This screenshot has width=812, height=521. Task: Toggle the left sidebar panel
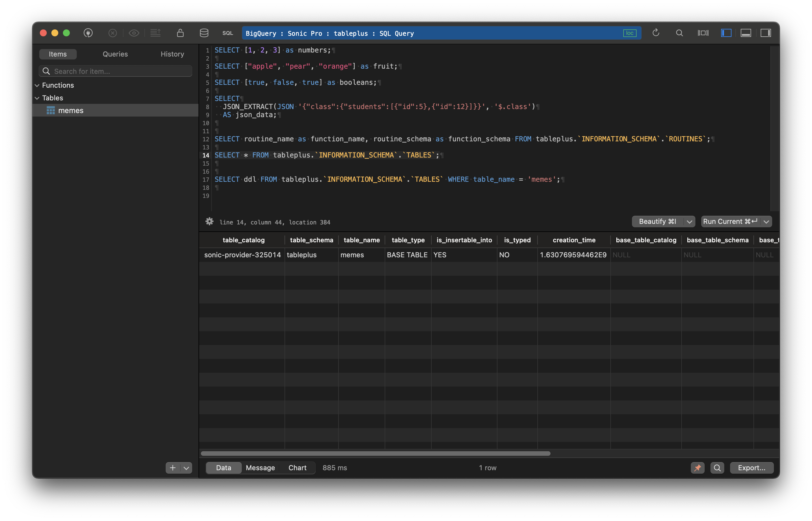(726, 33)
